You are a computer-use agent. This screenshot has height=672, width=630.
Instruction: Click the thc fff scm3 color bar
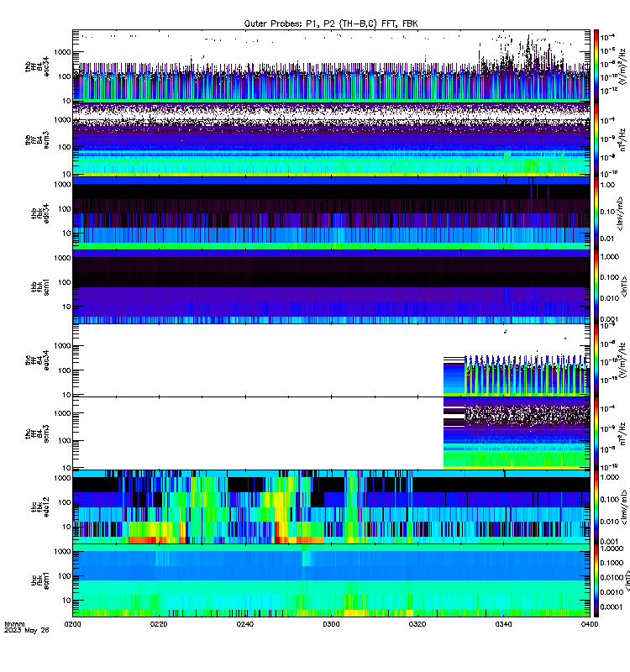click(596, 433)
